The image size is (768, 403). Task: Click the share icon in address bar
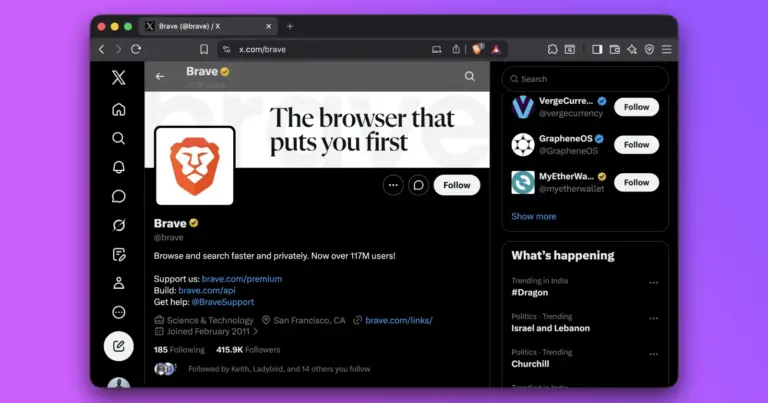(456, 49)
